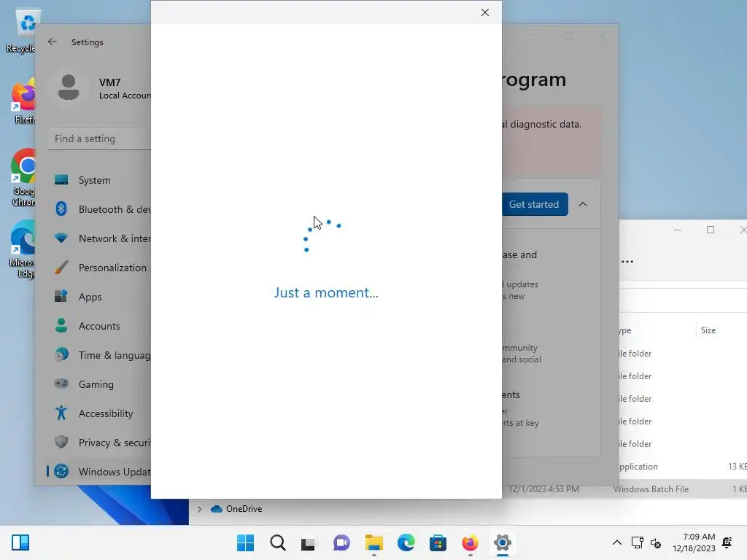747x560 pixels.
Task: Open File Explorer from taskbar
Action: (374, 542)
